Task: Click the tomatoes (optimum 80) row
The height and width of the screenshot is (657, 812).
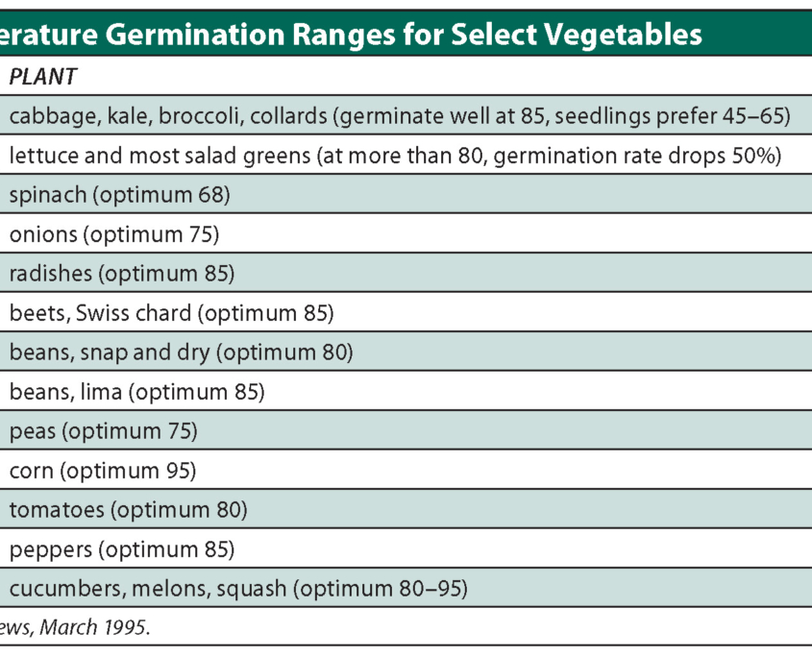Action: pos(129,510)
